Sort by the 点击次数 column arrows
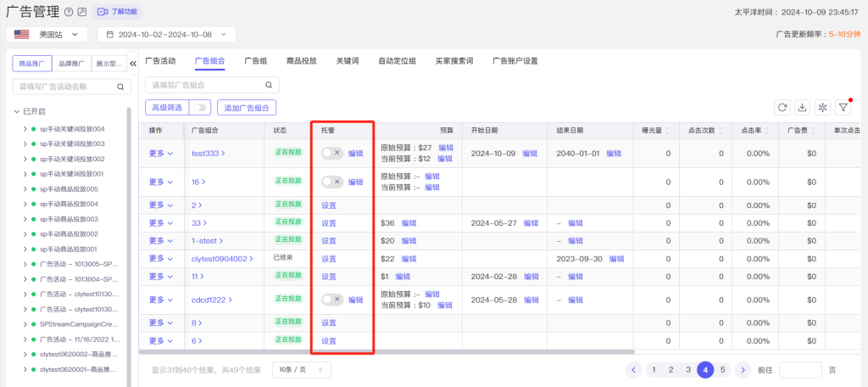Screen dimensions: 868x387 (x=719, y=131)
